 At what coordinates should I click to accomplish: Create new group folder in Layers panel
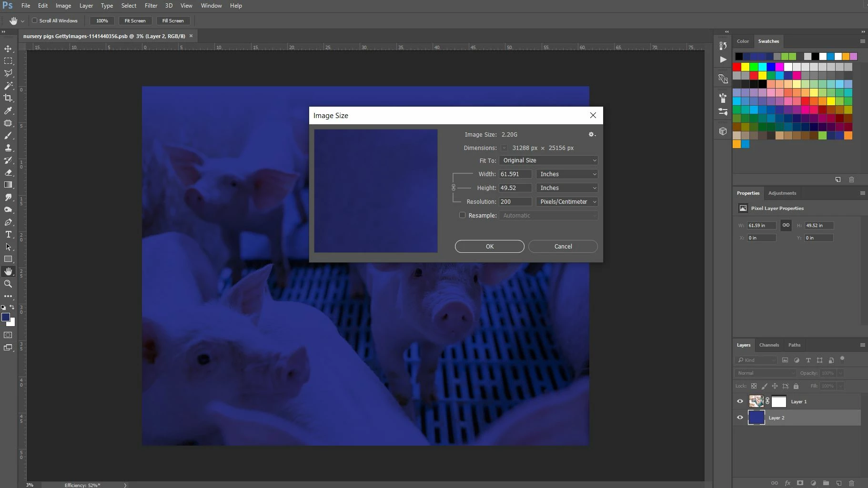pyautogui.click(x=826, y=483)
